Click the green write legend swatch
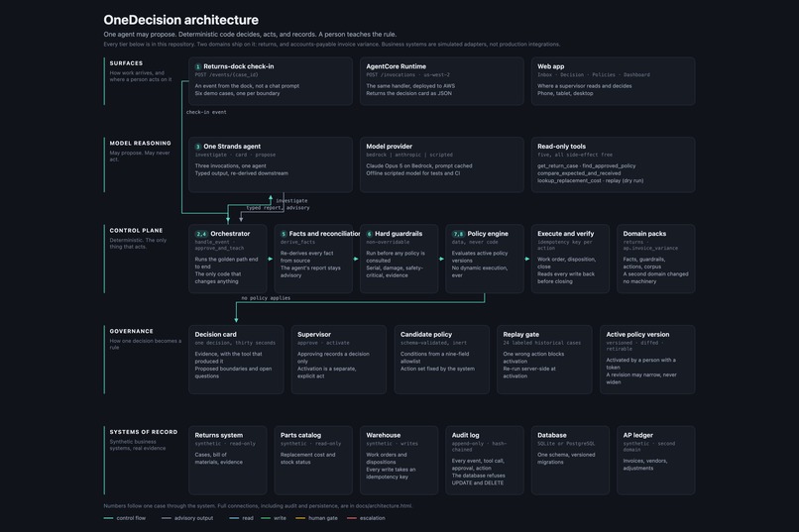Image resolution: width=799 pixels, height=532 pixels. 266,518
